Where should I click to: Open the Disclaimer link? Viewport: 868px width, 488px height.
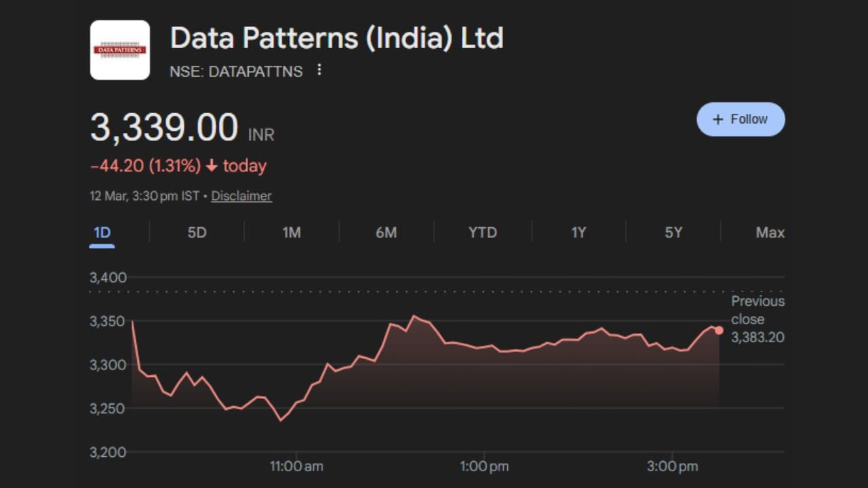click(241, 196)
